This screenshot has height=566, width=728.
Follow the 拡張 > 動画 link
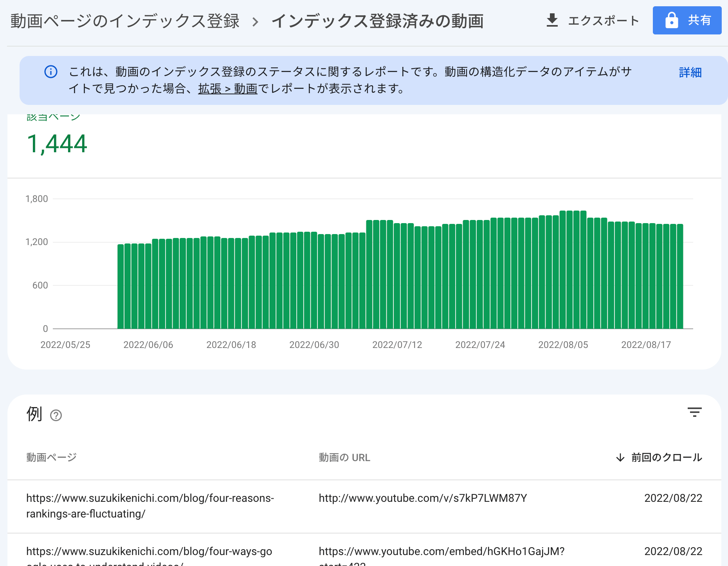pyautogui.click(x=228, y=89)
